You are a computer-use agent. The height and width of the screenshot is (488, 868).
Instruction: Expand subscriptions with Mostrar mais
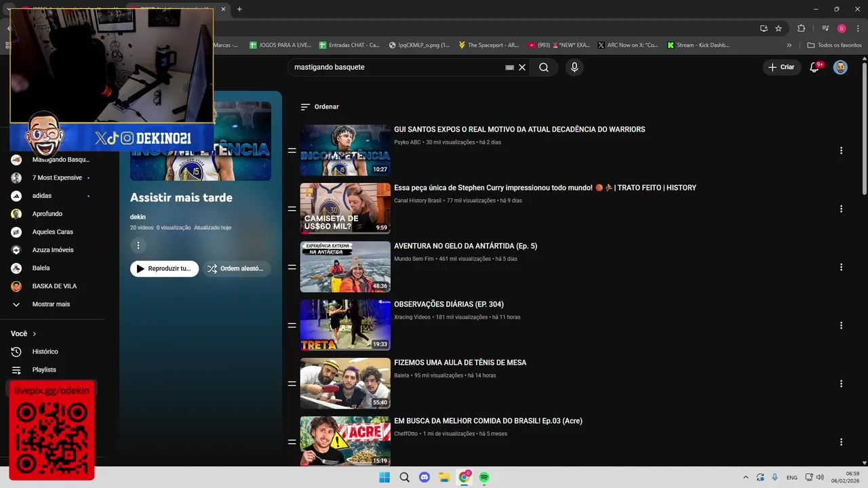click(51, 304)
